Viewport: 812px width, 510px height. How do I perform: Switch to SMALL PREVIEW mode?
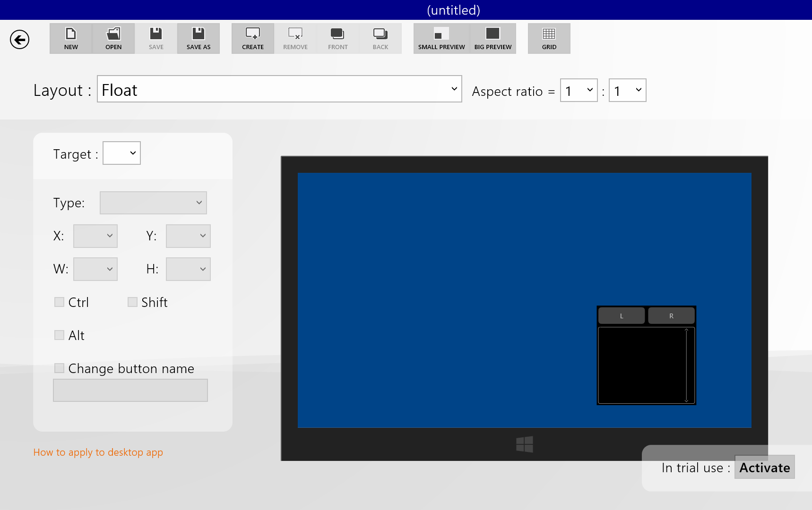pos(441,38)
